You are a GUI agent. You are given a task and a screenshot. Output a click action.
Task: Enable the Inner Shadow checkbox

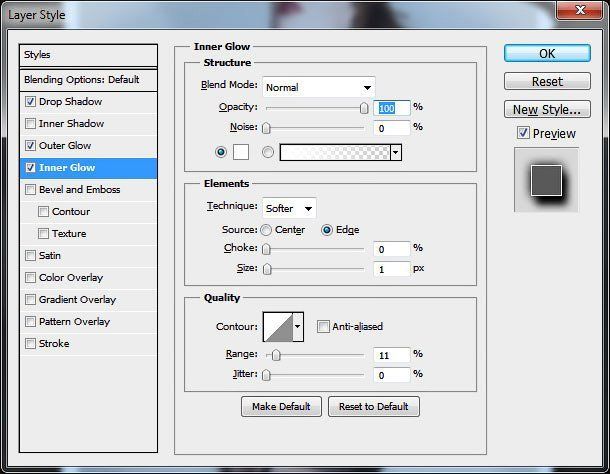point(30,123)
